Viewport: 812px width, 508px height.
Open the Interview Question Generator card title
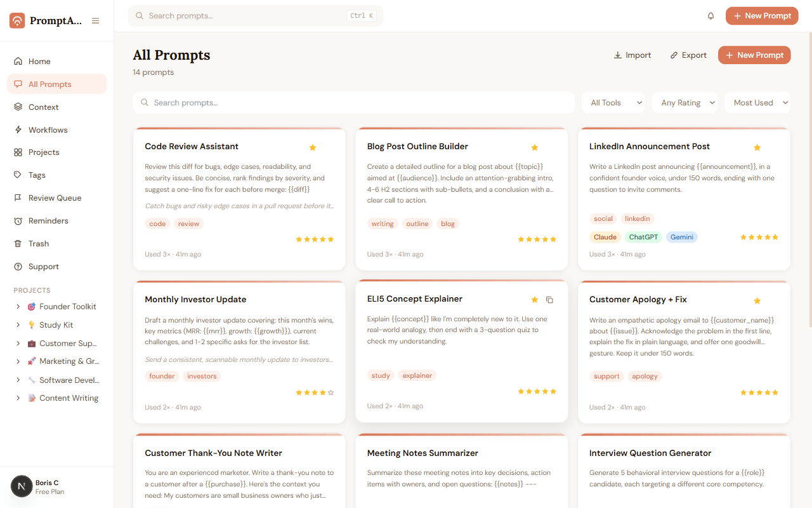coord(650,453)
